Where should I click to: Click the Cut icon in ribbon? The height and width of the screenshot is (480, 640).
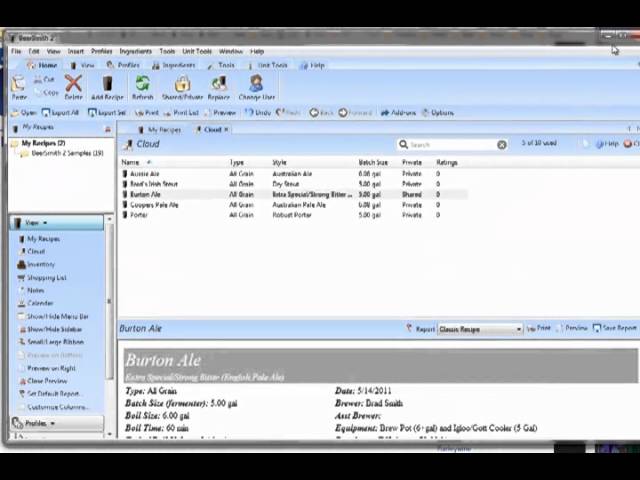click(x=44, y=79)
